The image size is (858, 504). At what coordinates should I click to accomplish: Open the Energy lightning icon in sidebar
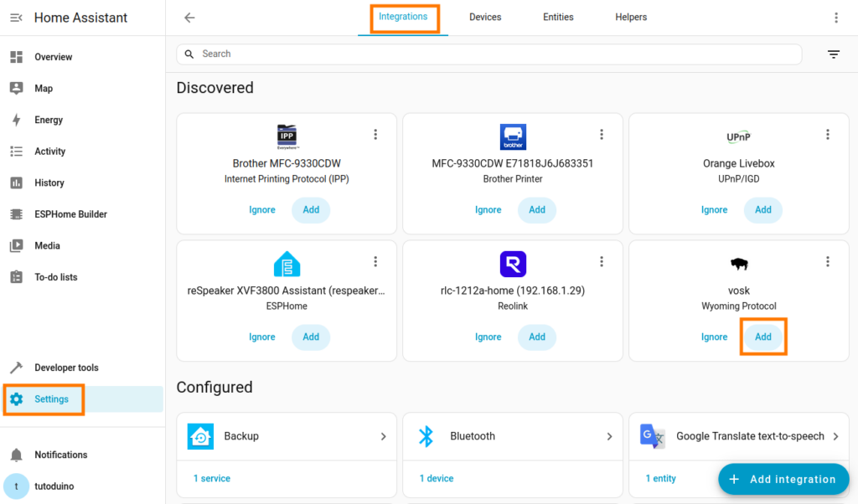(16, 120)
